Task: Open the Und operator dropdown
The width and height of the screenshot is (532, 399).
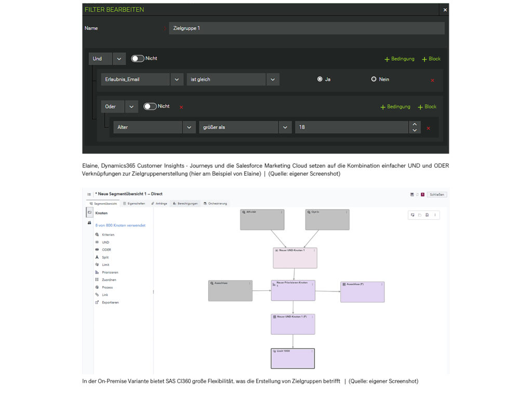Action: tap(119, 59)
